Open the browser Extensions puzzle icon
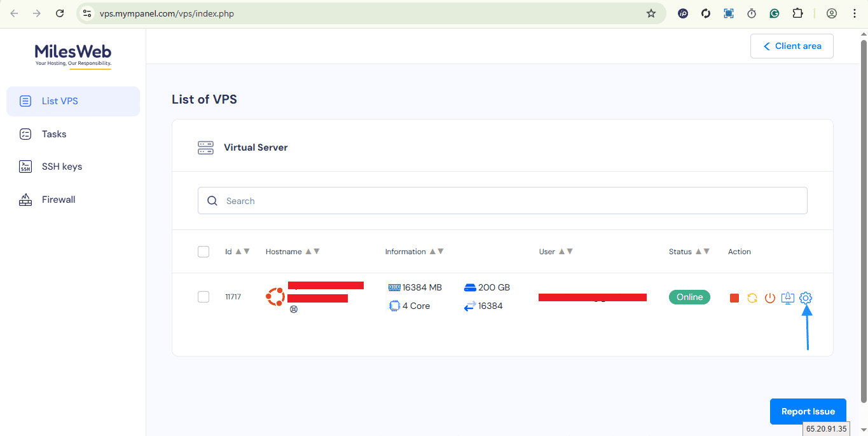The height and width of the screenshot is (436, 868). click(797, 13)
